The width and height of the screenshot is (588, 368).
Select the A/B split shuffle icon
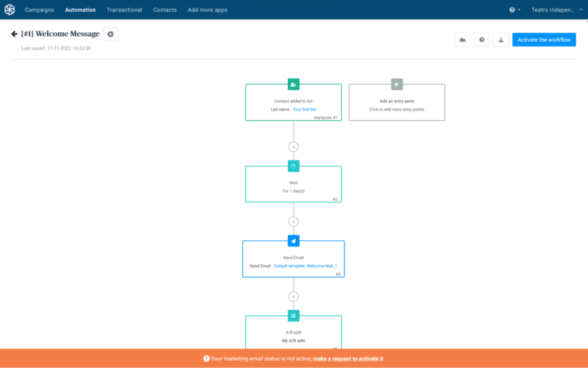pyautogui.click(x=293, y=316)
